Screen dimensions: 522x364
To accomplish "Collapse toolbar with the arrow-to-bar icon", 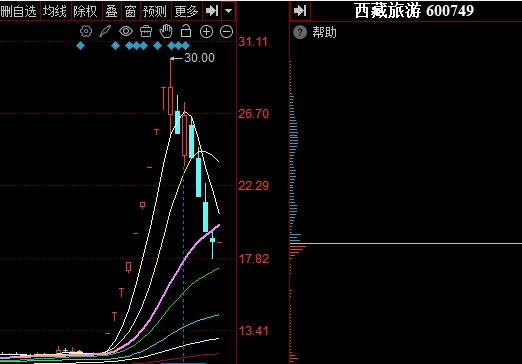I will coord(212,11).
